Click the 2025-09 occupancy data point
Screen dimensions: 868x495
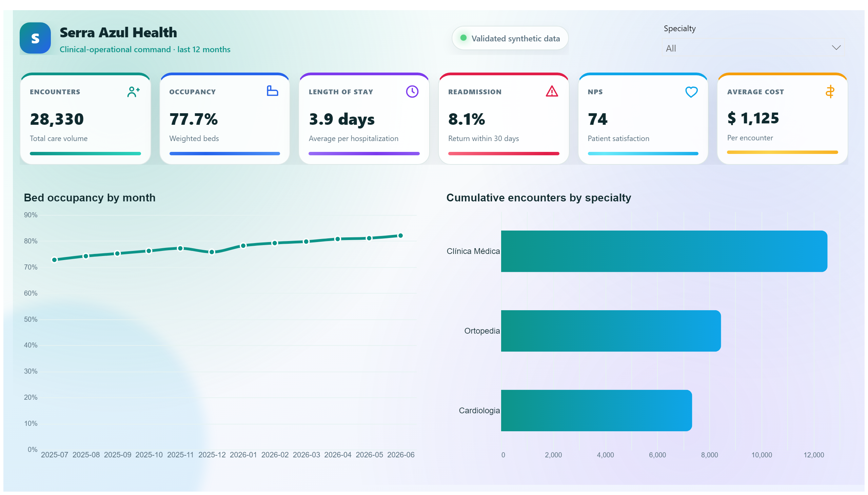(x=117, y=253)
